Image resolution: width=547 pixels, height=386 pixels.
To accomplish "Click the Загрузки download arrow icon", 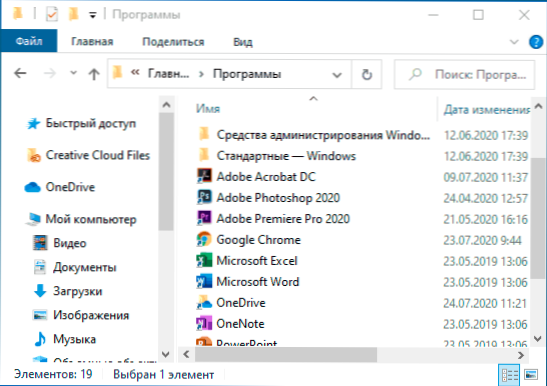I will [40, 291].
